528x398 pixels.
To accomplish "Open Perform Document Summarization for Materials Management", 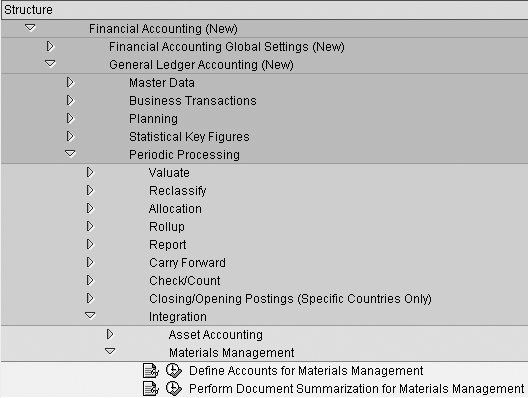I will [357, 389].
